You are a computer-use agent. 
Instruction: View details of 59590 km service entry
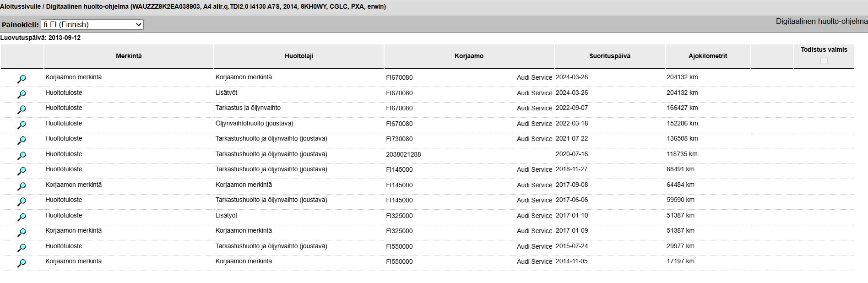pyautogui.click(x=22, y=202)
